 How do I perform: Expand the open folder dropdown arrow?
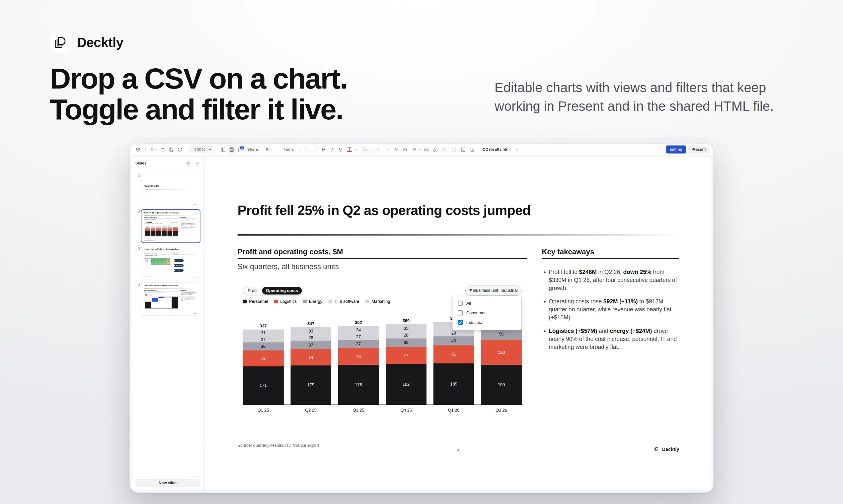(156, 150)
